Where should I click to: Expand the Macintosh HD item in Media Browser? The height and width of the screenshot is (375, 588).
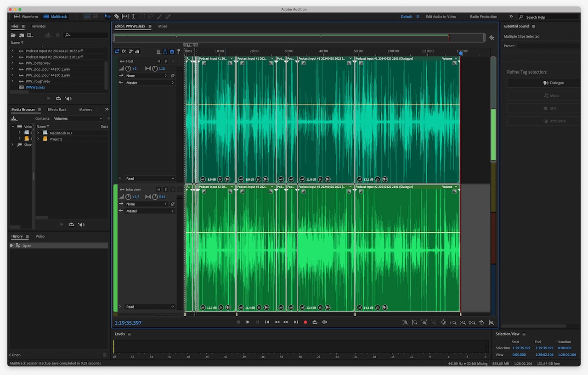38,133
